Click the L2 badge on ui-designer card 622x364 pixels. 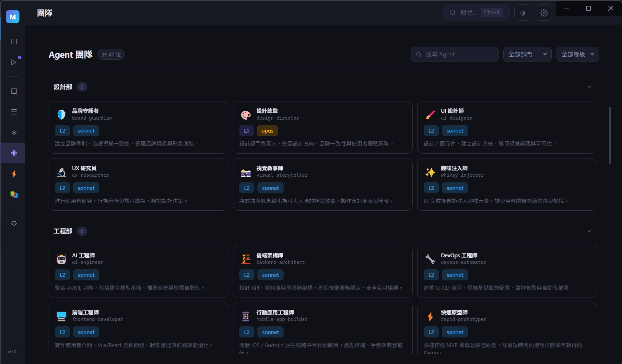pos(431,131)
